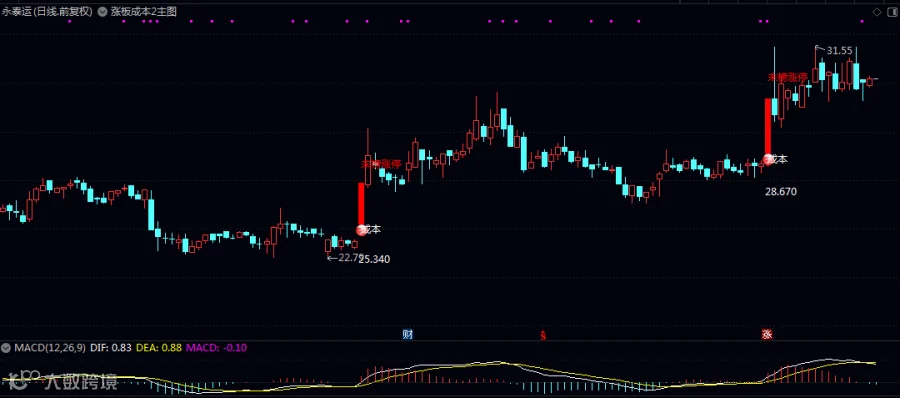This screenshot has width=900, height=398.
Task: Click the MACD: -0.10 value
Action: coord(217,348)
